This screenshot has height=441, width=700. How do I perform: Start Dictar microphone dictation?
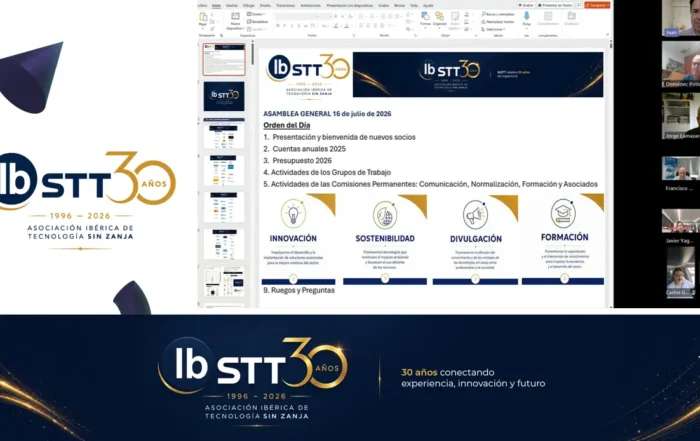(527, 19)
